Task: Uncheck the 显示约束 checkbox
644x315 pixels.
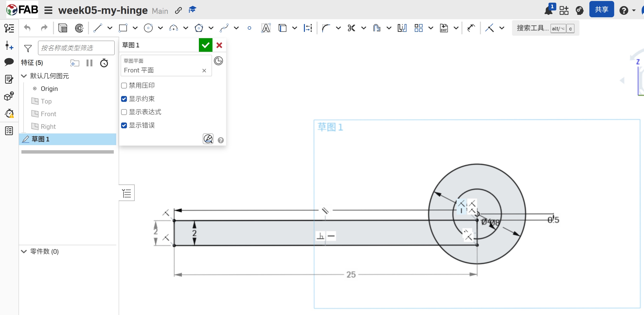Action: [x=124, y=99]
